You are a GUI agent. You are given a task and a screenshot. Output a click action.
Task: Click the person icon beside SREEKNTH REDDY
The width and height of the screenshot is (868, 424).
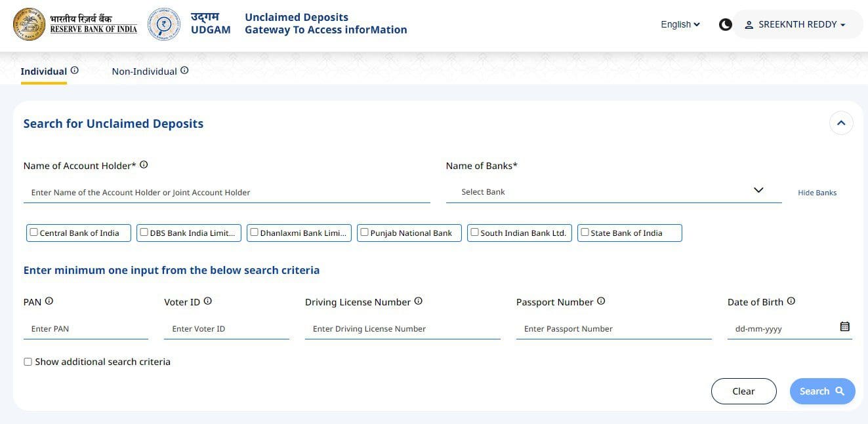[749, 25]
